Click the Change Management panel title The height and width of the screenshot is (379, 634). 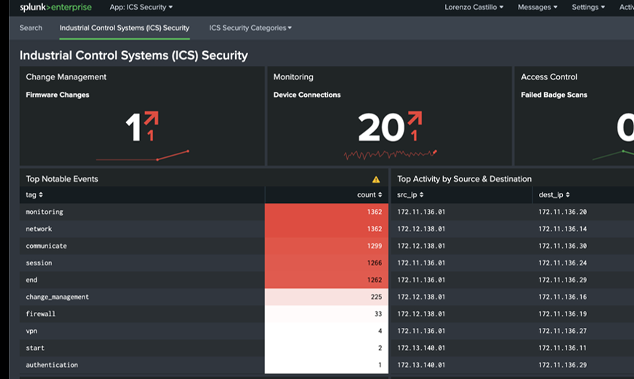coord(66,77)
